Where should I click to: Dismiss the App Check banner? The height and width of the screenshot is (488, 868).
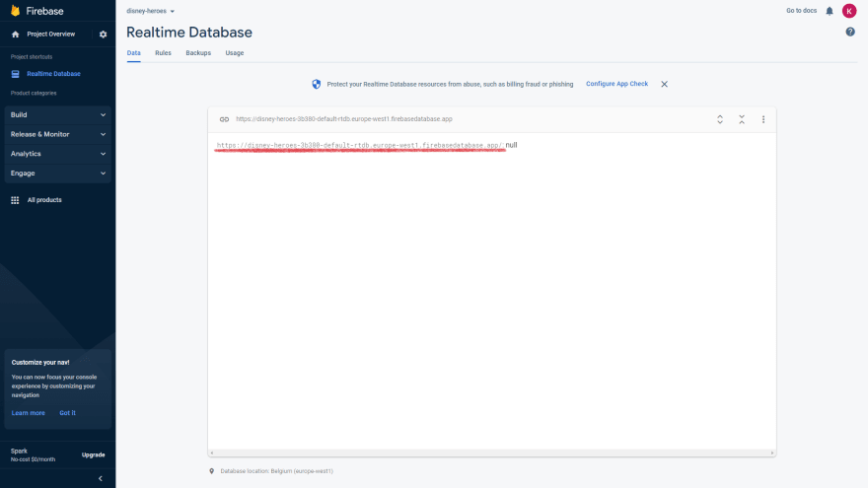(x=664, y=84)
